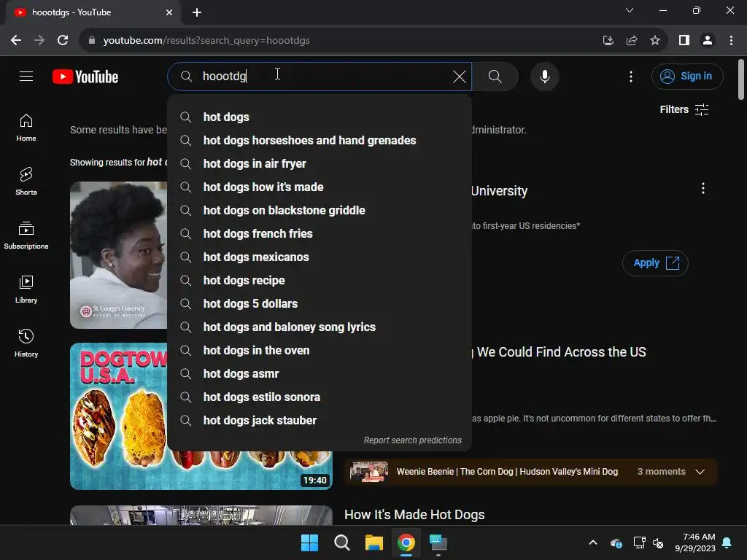
Task: Choose 'hot dogs french fries' suggestion
Action: (x=320, y=234)
